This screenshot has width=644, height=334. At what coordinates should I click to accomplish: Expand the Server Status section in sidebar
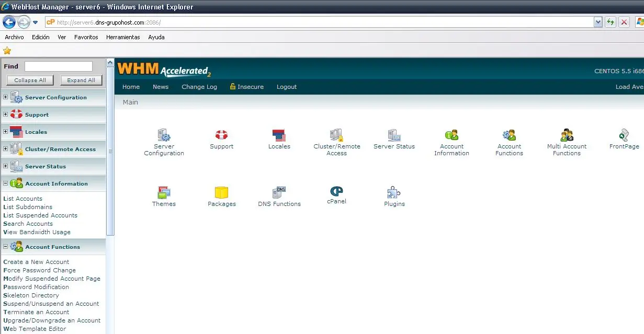[x=5, y=166]
